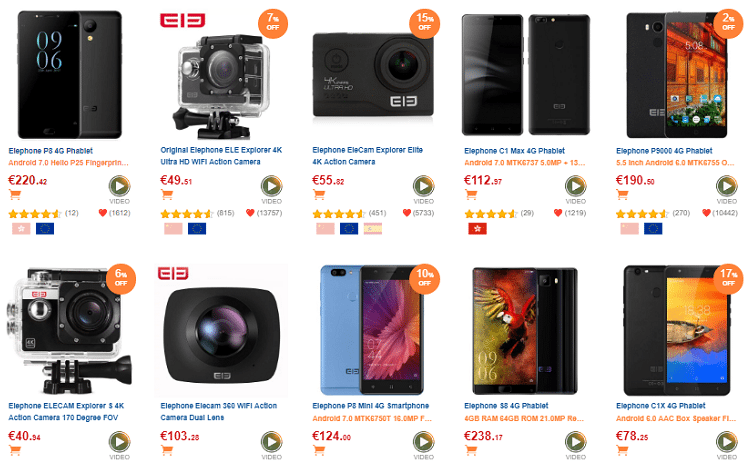Play video for Explorer S 4K camera
The height and width of the screenshot is (463, 748).
click(x=119, y=442)
